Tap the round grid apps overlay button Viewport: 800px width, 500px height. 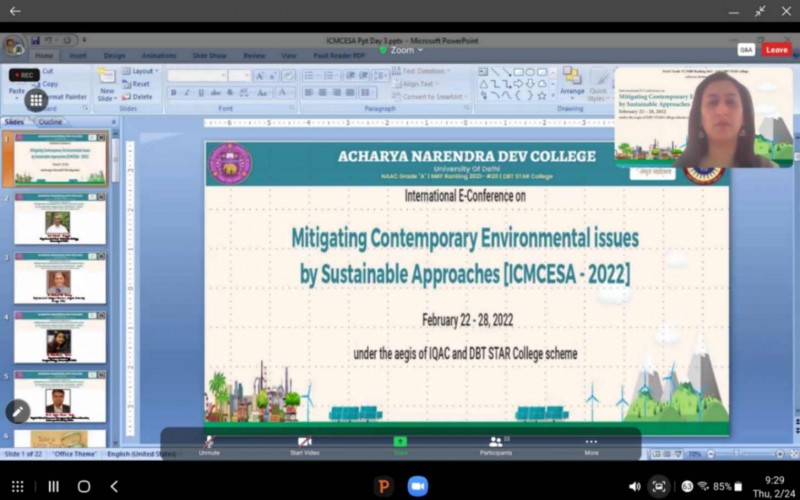tap(36, 101)
